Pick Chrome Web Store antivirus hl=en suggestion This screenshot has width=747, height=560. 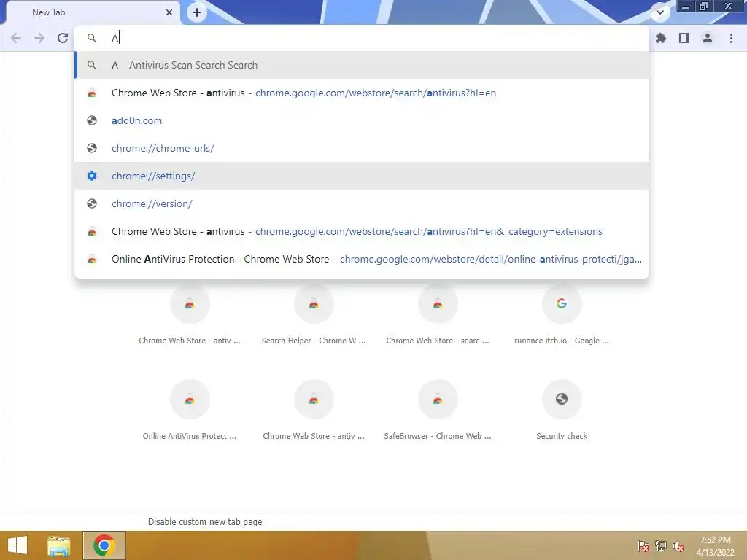click(362, 93)
